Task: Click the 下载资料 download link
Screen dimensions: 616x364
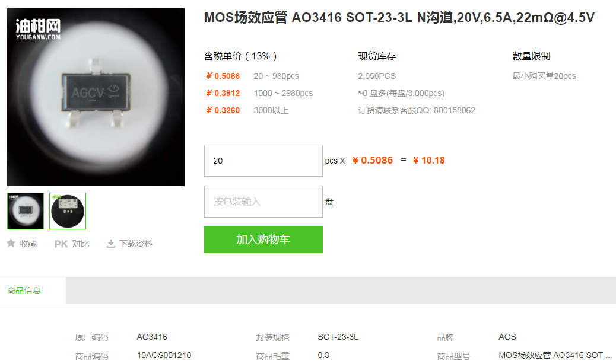Action: (136, 244)
